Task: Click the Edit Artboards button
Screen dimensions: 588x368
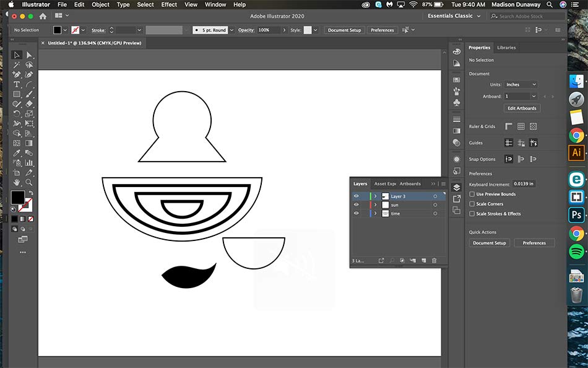Action: point(522,108)
